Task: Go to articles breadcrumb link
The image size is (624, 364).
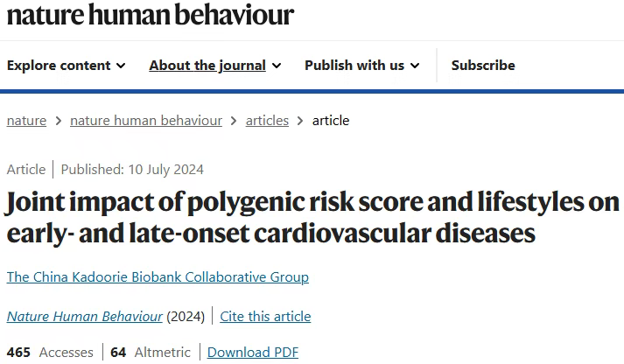Action: (x=267, y=121)
